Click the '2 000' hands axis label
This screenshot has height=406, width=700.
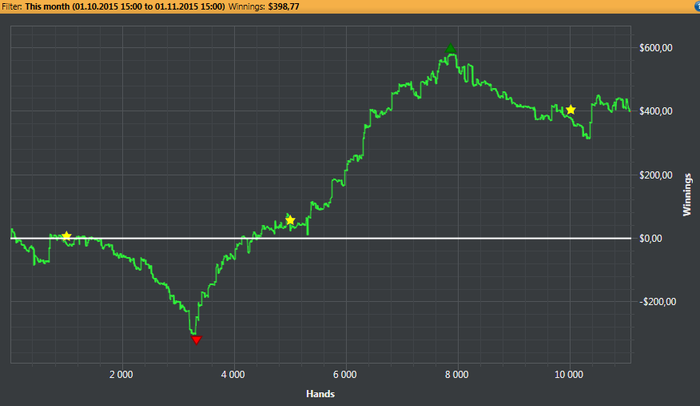tap(121, 375)
